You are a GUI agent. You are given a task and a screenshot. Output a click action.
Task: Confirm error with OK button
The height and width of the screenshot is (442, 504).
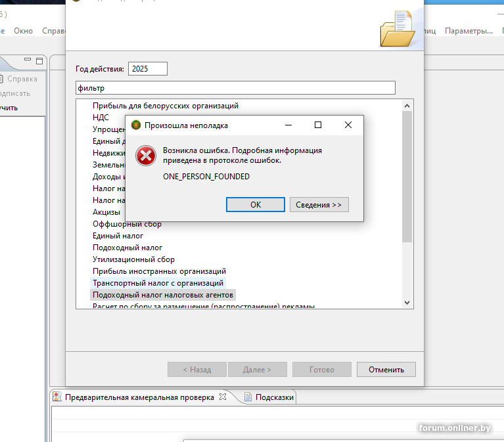click(x=256, y=205)
